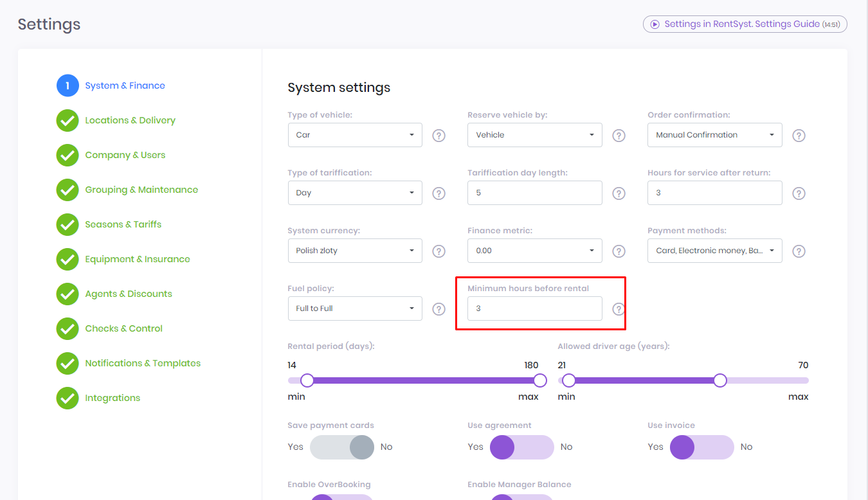This screenshot has height=500, width=868.
Task: Click the Minimum hours before rental field
Action: 535,308
